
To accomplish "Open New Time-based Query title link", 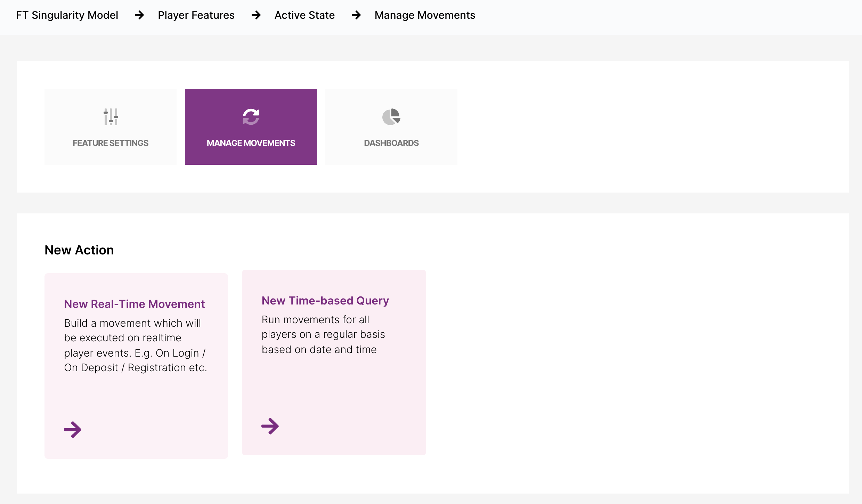I will (x=325, y=301).
